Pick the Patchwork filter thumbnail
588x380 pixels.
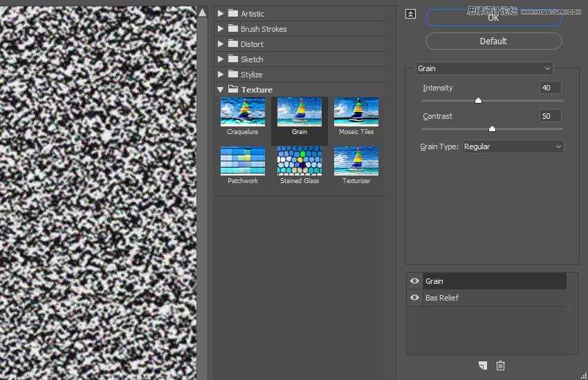point(242,161)
